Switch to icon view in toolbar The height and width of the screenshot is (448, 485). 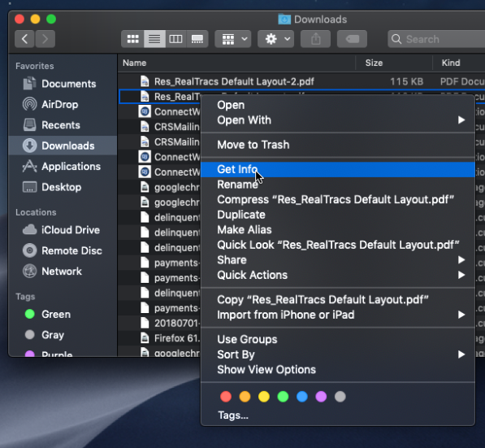(133, 39)
